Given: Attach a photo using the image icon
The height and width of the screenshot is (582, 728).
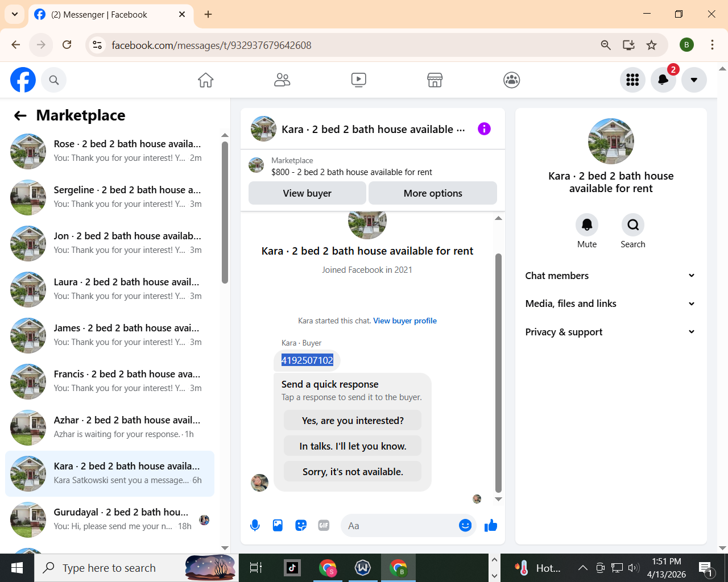Looking at the screenshot, I should click(x=278, y=526).
